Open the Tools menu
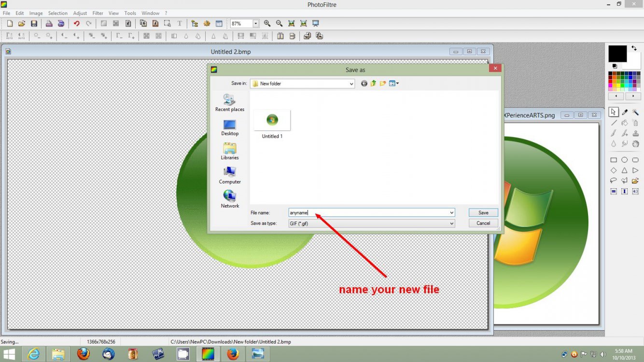This screenshot has height=362, width=644. point(130,13)
